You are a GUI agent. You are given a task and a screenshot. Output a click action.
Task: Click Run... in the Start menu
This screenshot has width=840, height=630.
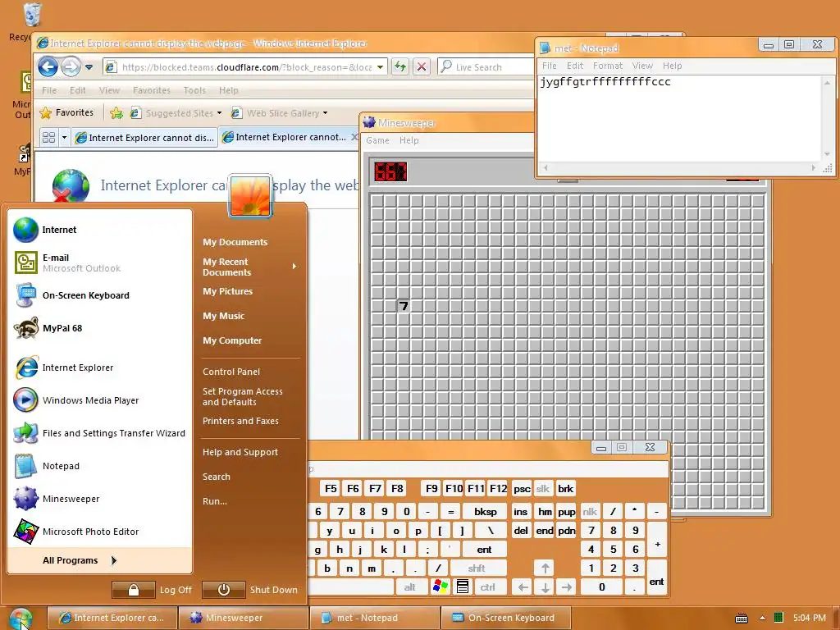[215, 501]
